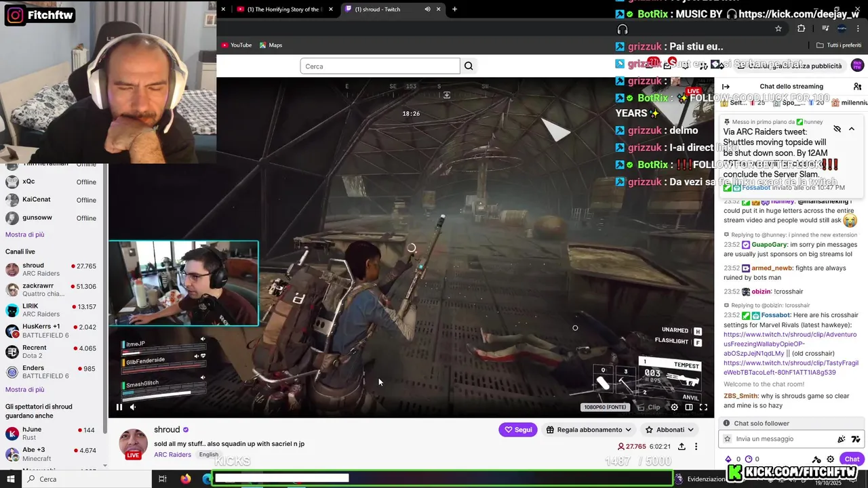Expand the Abbonati dropdown chevron
Viewport: 868px width, 488px height.
coord(690,430)
